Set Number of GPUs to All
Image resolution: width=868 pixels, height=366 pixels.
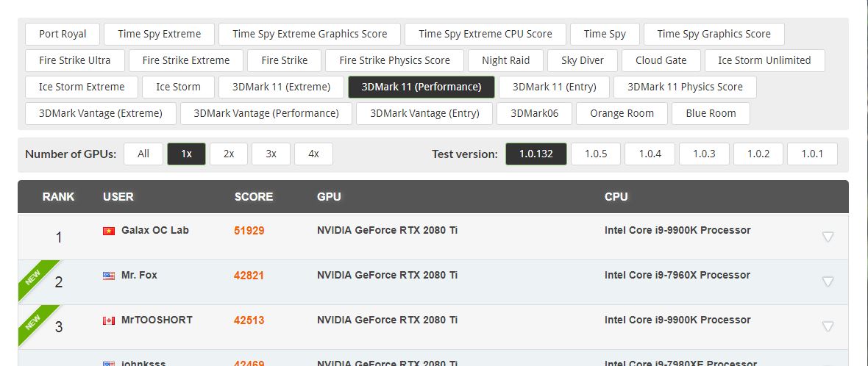click(x=143, y=154)
